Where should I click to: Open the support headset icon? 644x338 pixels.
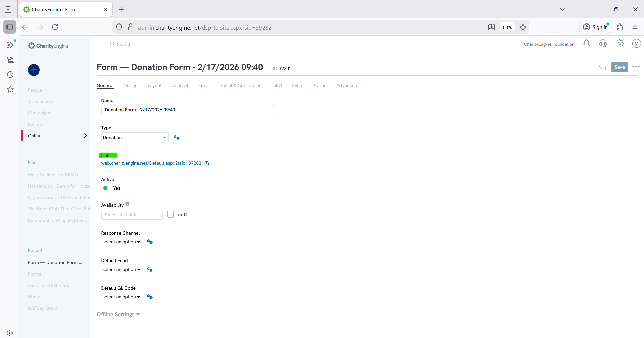point(603,44)
